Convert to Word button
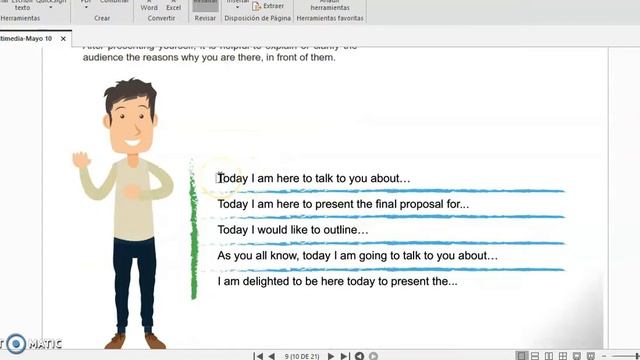Screen dimensions: 640x360 (x=149, y=5)
